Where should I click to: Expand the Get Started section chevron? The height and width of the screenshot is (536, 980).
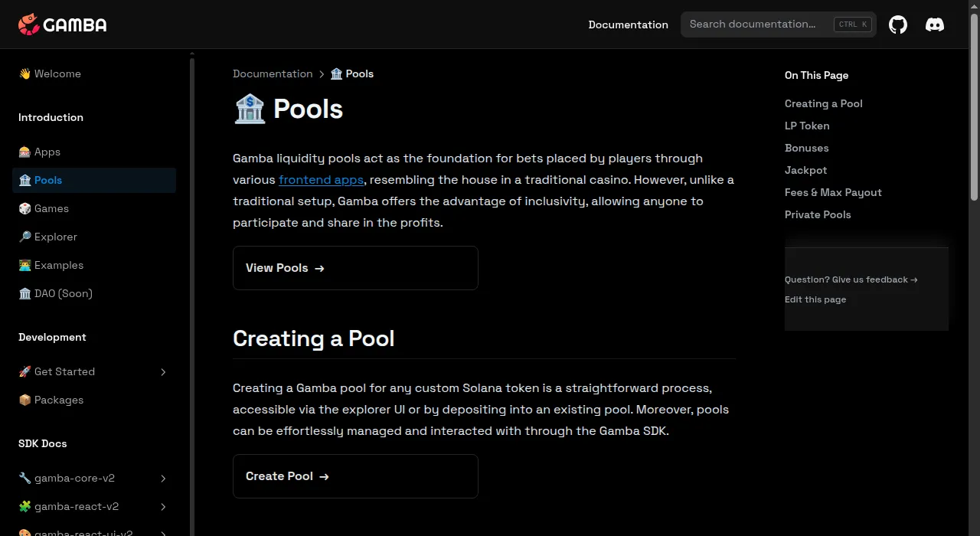pos(163,372)
